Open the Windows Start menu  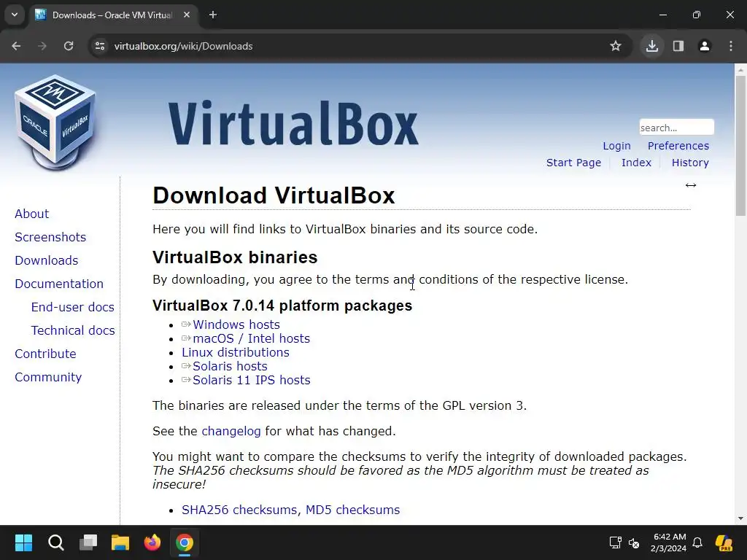(24, 542)
